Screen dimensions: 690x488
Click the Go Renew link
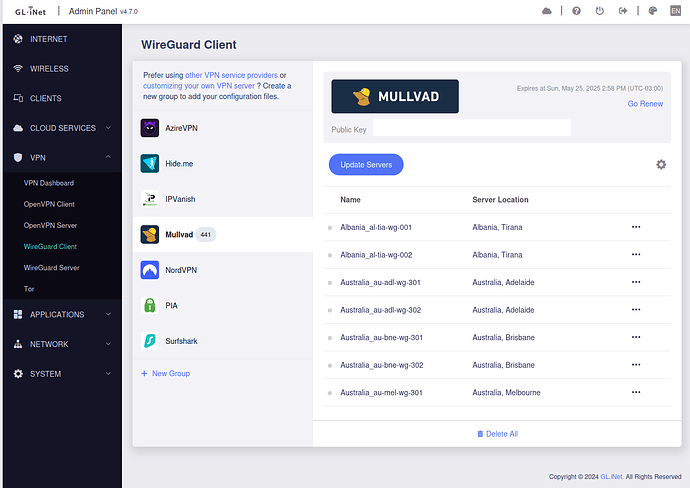pos(644,104)
